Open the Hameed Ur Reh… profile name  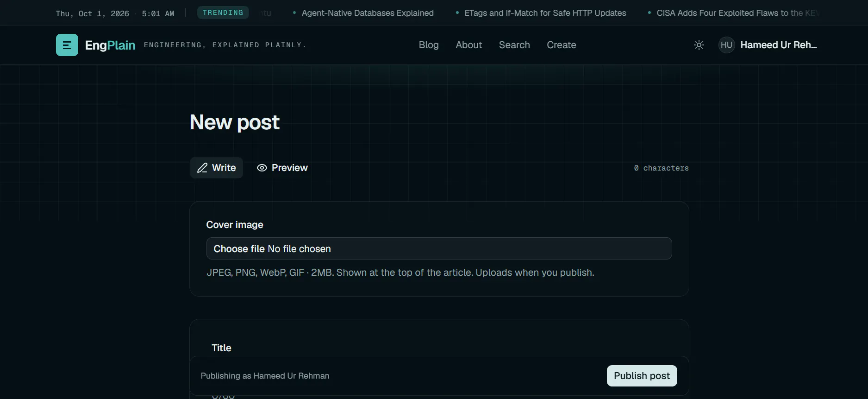pos(779,45)
